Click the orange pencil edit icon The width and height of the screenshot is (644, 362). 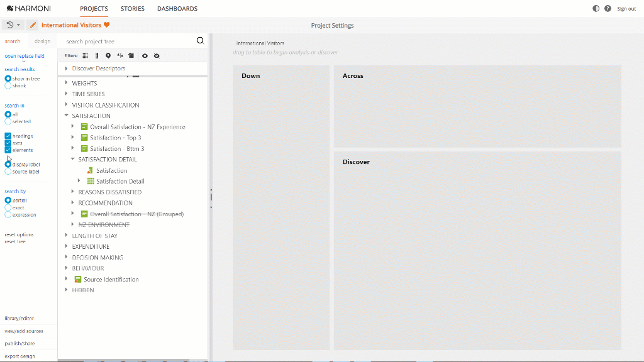click(33, 25)
